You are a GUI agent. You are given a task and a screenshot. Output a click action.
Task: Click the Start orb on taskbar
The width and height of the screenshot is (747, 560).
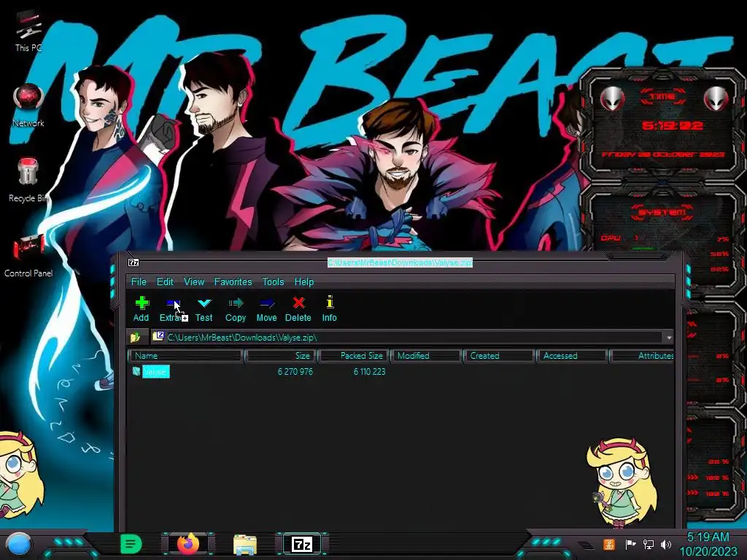(x=18, y=544)
